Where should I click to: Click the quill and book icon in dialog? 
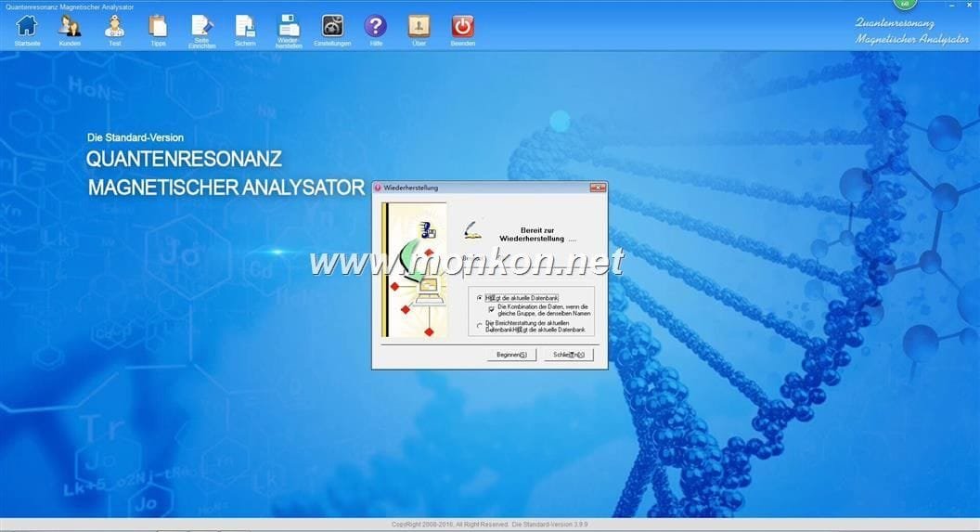(475, 227)
